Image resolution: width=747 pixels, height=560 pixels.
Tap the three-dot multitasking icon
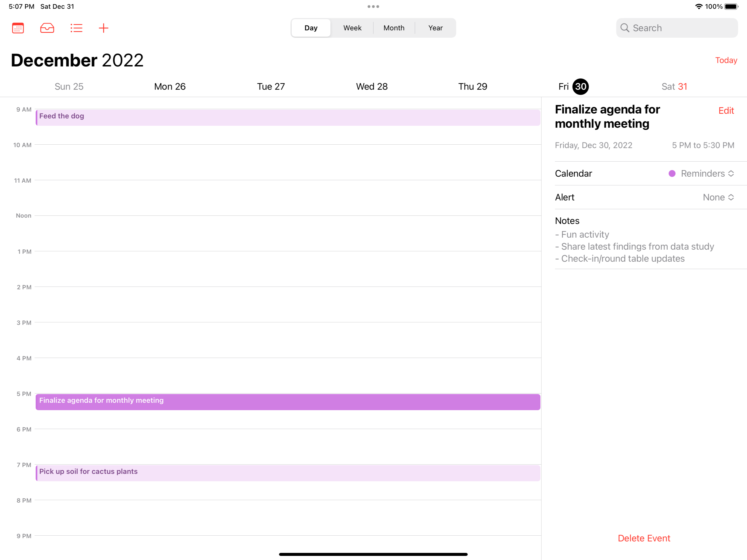(x=373, y=6)
